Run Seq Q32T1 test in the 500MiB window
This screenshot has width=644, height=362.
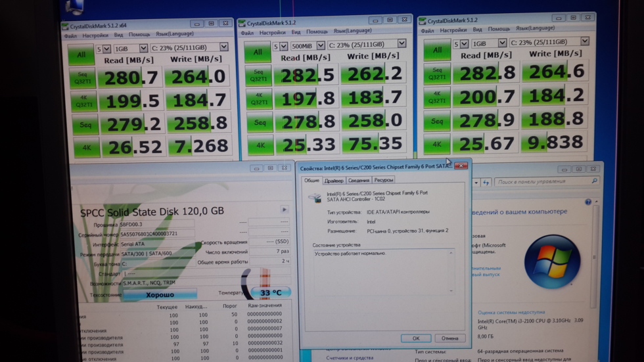tap(258, 76)
